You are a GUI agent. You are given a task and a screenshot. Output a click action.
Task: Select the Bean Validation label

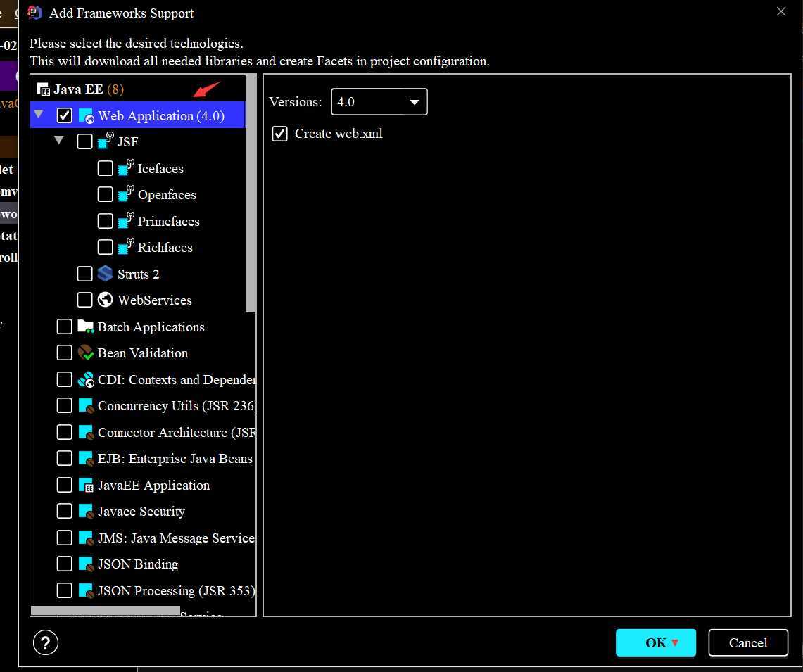142,353
